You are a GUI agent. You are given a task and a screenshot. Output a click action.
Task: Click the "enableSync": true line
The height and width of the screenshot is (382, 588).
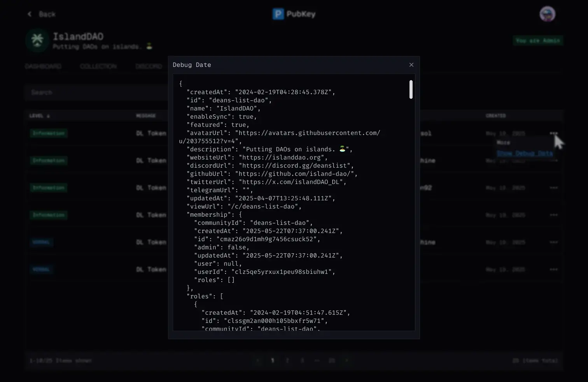pyautogui.click(x=222, y=117)
